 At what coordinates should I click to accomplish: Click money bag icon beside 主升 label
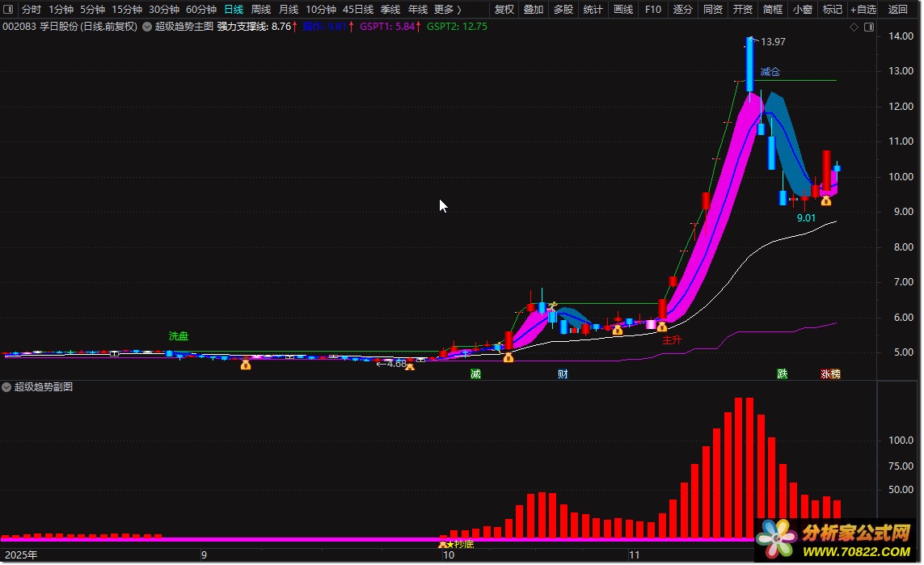661,327
